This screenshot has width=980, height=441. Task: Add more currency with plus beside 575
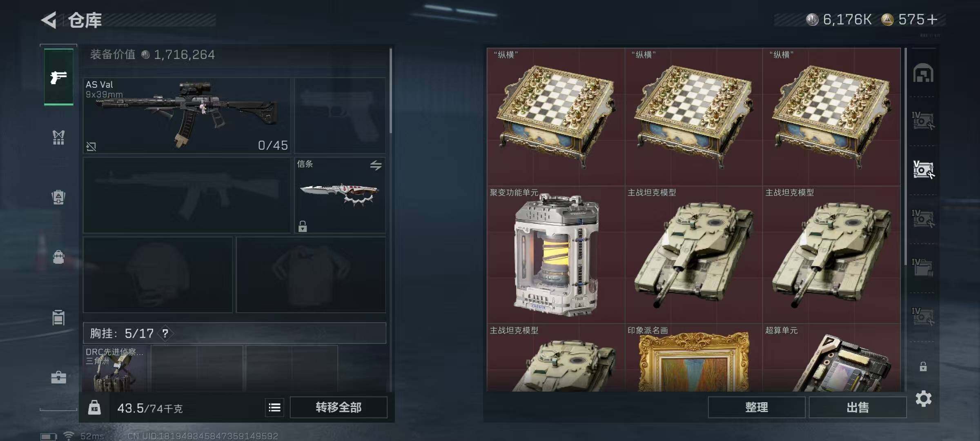pyautogui.click(x=932, y=19)
